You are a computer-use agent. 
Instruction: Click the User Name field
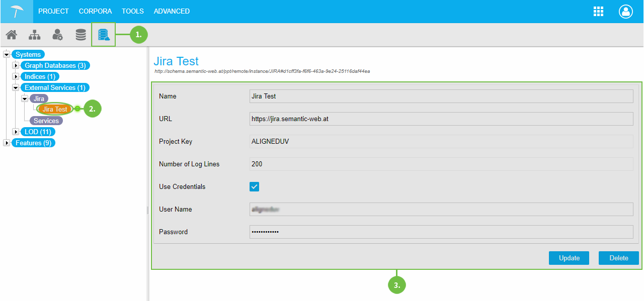pos(441,209)
